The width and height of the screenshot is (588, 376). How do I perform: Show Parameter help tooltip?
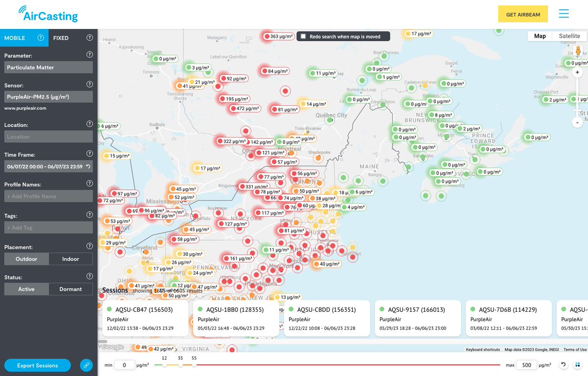(x=90, y=55)
